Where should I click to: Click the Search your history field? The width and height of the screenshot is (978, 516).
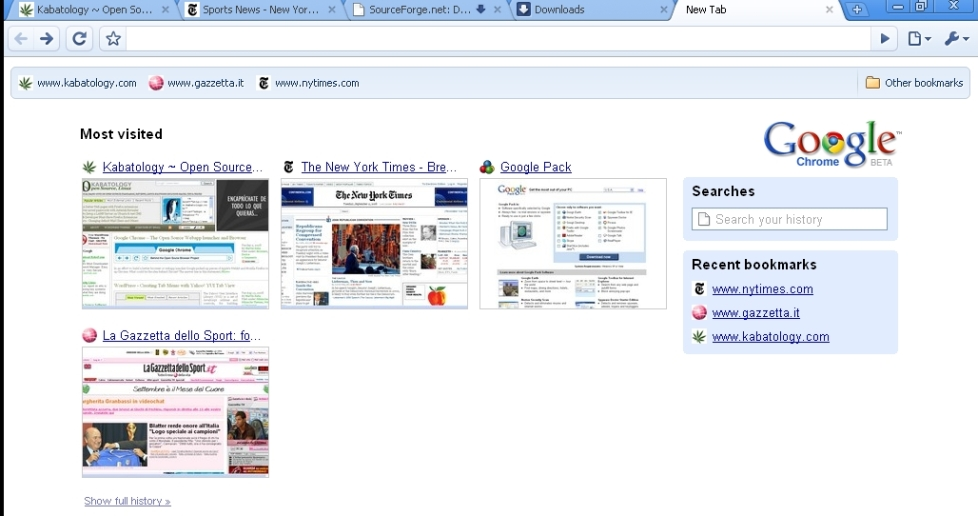pyautogui.click(x=790, y=219)
